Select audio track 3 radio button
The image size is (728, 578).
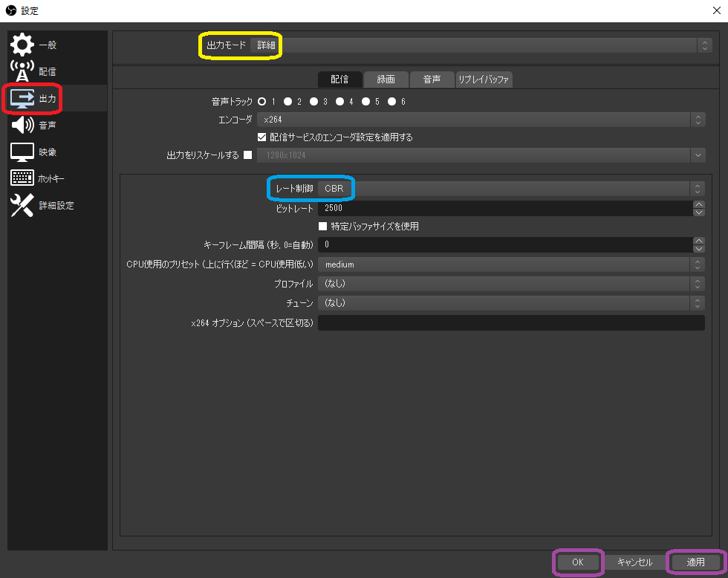(x=313, y=101)
